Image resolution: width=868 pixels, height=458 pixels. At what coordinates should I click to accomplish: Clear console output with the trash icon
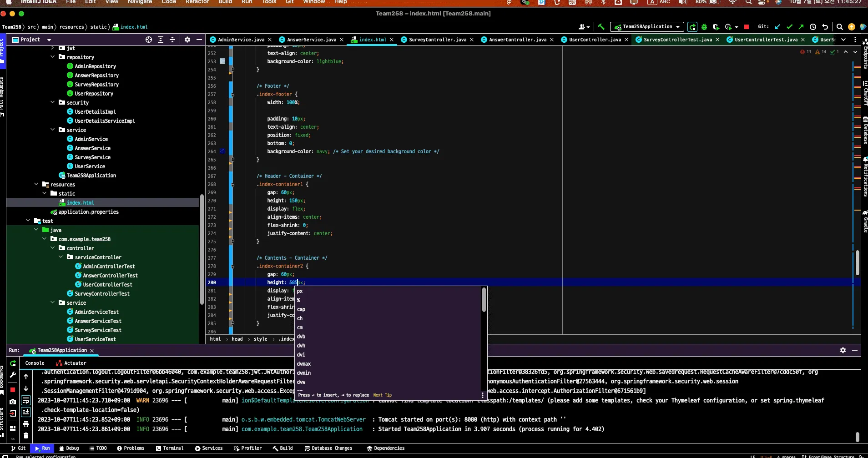26,435
